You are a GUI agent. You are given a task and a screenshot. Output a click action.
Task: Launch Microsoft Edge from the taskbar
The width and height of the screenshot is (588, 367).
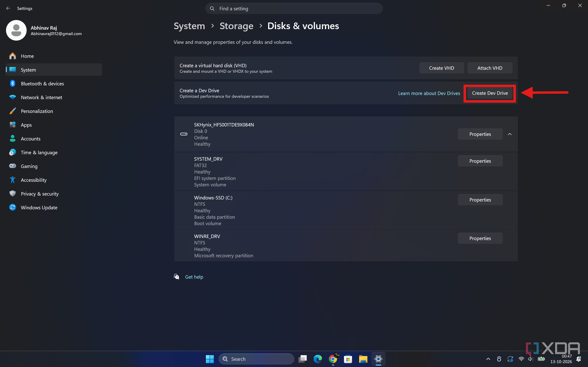coord(318,359)
